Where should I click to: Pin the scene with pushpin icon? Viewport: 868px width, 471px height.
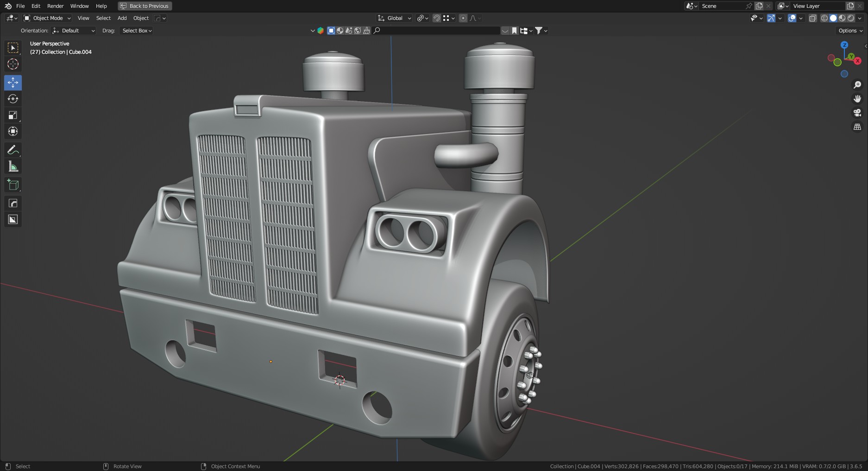click(749, 6)
